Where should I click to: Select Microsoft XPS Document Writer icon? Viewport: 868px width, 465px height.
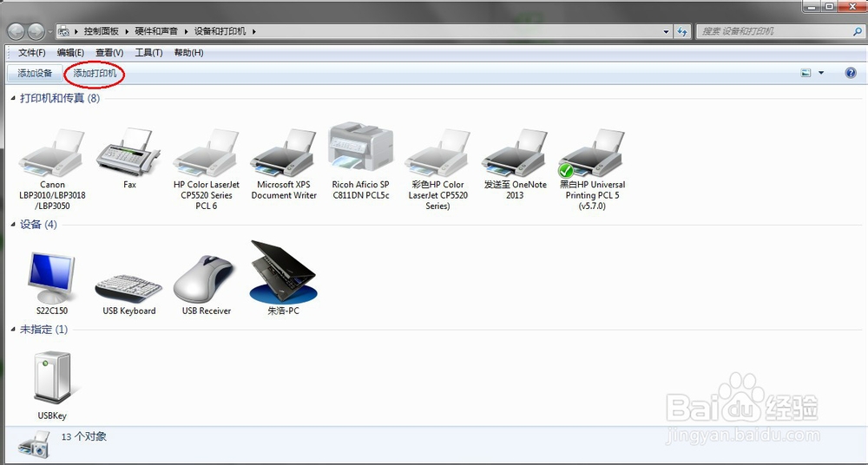coord(284,154)
